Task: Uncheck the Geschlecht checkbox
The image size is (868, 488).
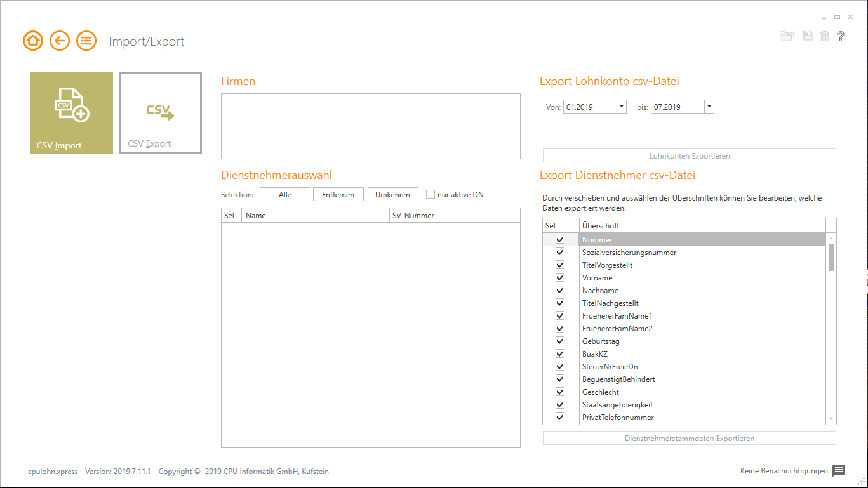Action: pyautogui.click(x=560, y=392)
